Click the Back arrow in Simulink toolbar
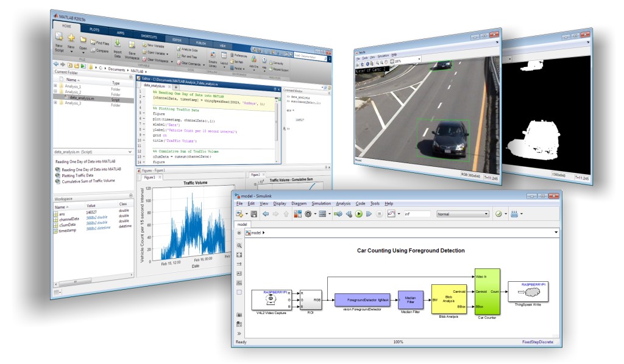The height and width of the screenshot is (364, 624). pos(266,214)
